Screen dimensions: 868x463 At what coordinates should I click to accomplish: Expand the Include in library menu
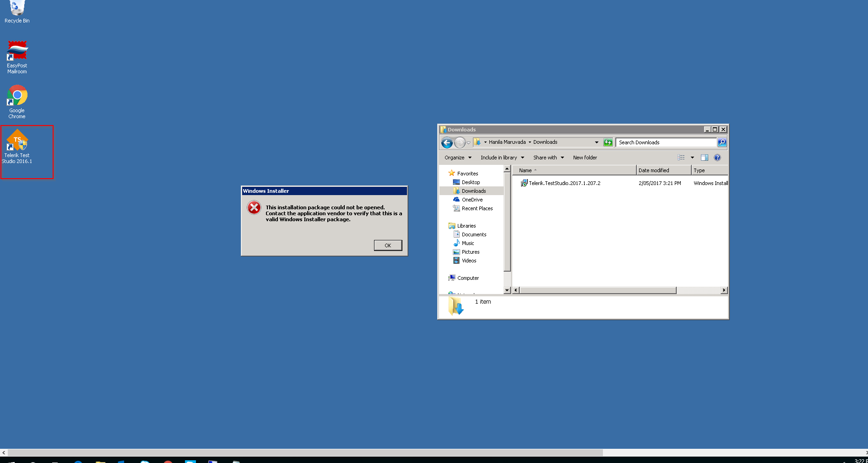[502, 158]
